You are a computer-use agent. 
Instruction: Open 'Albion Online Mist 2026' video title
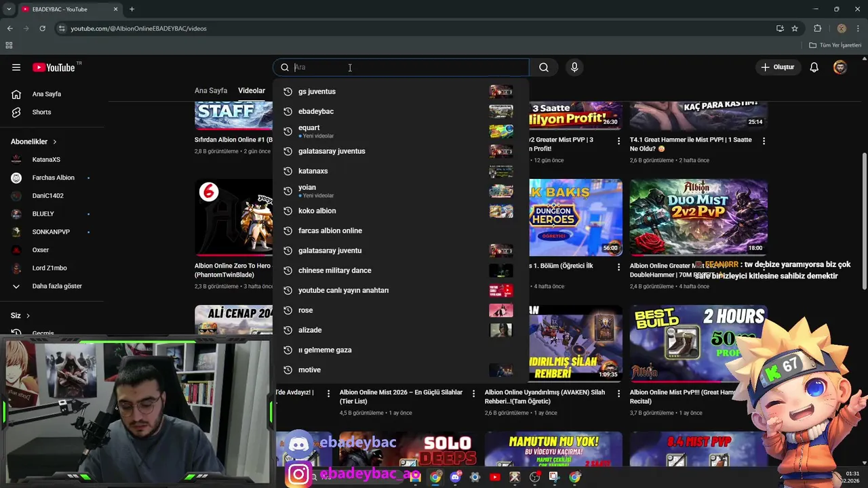point(401,396)
